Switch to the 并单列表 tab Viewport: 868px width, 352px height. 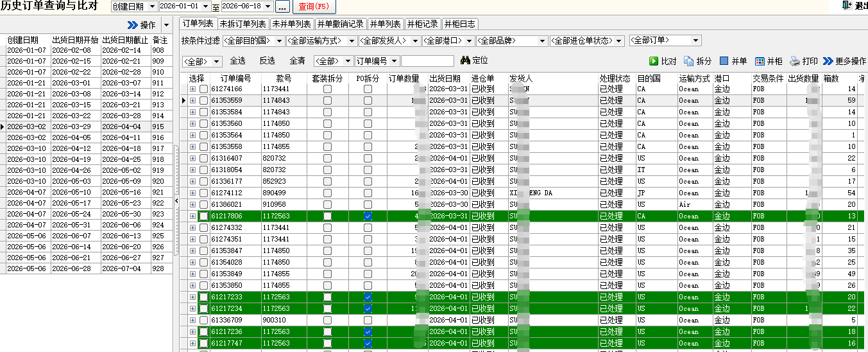(386, 24)
